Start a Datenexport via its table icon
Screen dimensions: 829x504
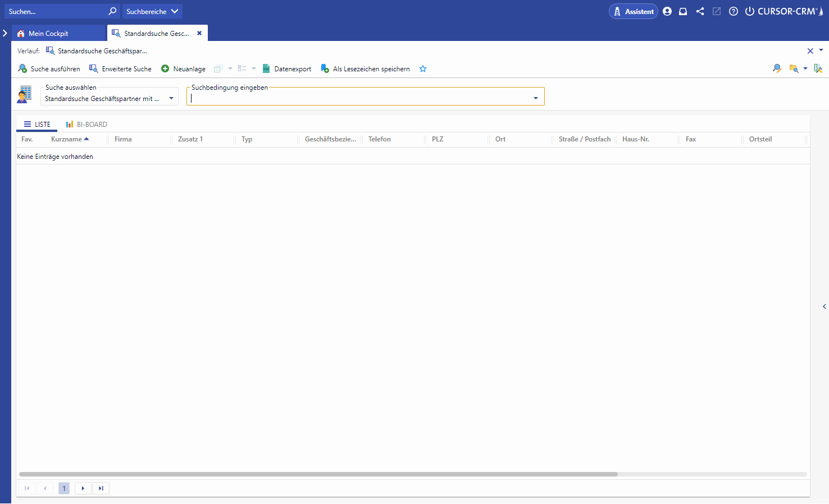(x=266, y=68)
